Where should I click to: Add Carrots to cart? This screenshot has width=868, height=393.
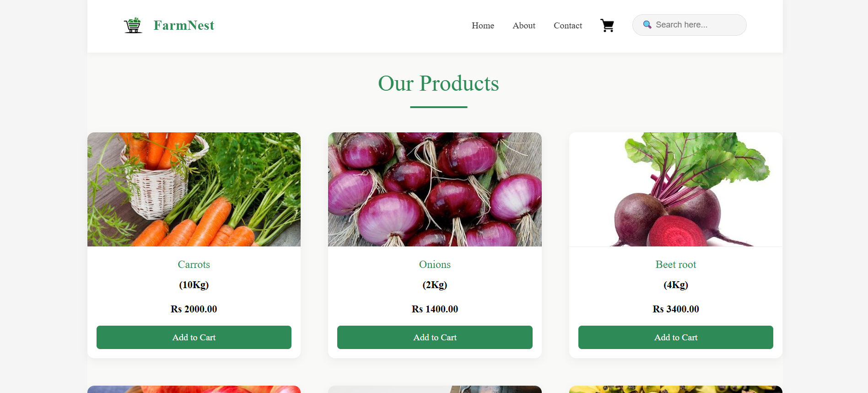click(194, 337)
